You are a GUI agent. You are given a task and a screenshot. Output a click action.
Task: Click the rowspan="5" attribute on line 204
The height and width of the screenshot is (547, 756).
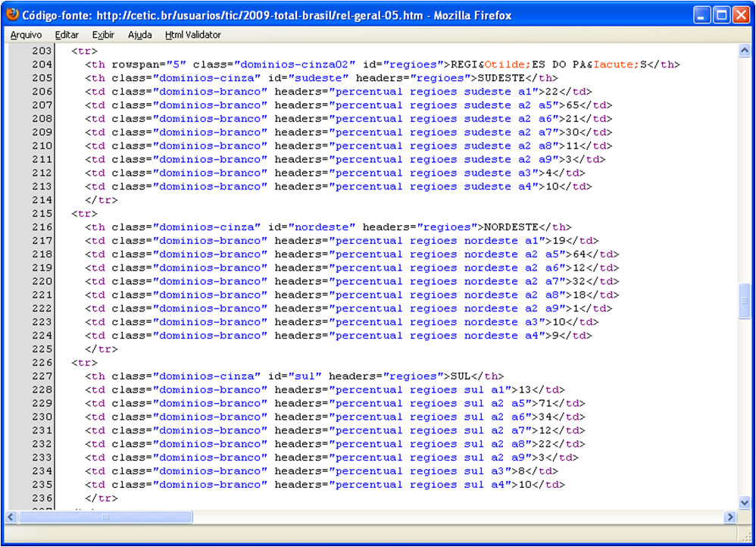click(x=149, y=64)
